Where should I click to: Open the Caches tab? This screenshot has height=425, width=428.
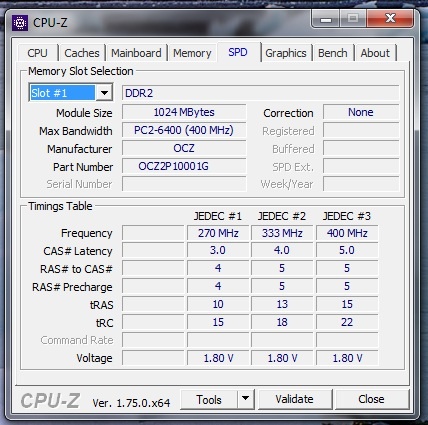click(82, 53)
